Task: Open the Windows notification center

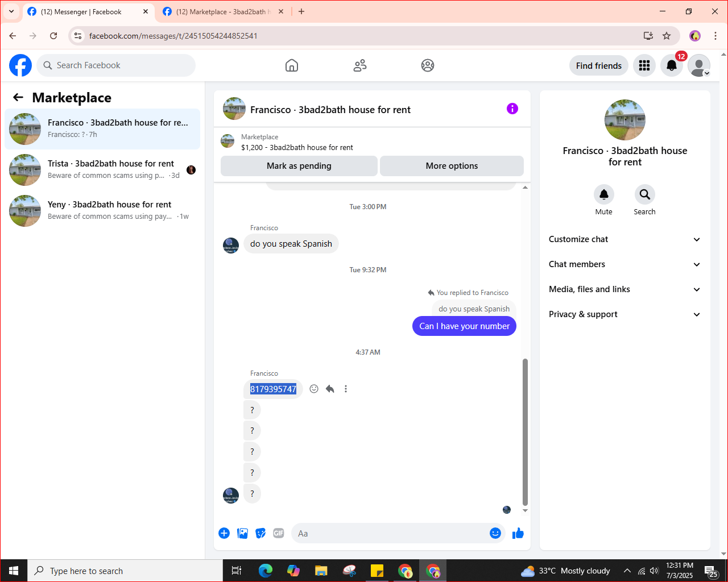Action: (711, 571)
